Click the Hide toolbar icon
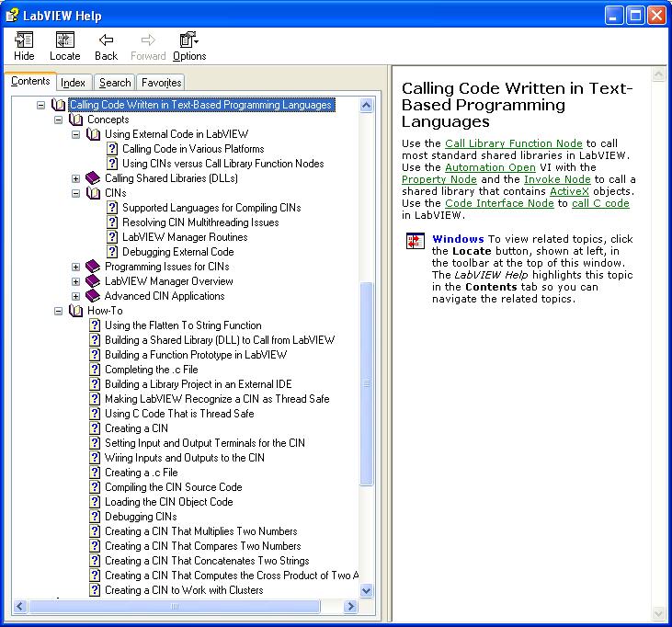The image size is (672, 627). [x=24, y=40]
